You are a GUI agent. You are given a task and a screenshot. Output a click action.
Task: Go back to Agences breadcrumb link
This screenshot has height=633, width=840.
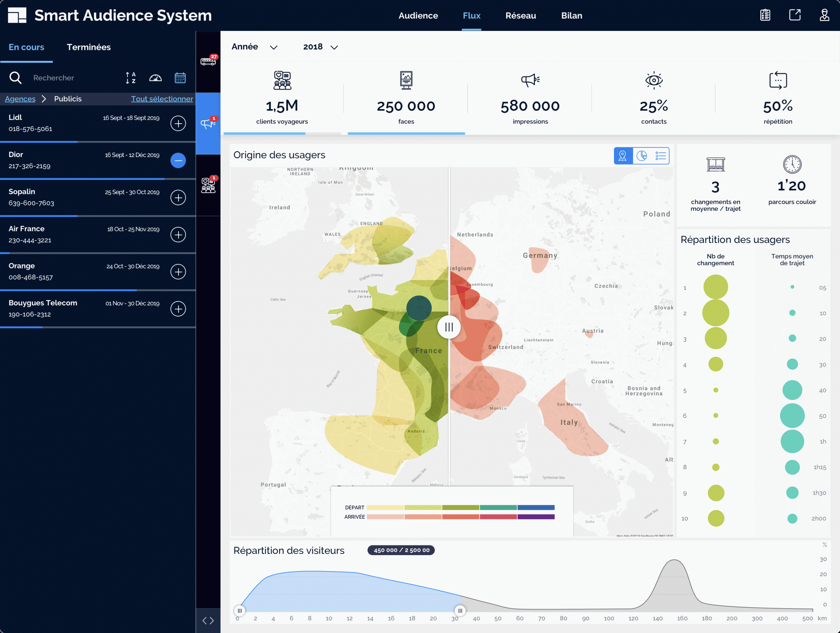(x=20, y=99)
